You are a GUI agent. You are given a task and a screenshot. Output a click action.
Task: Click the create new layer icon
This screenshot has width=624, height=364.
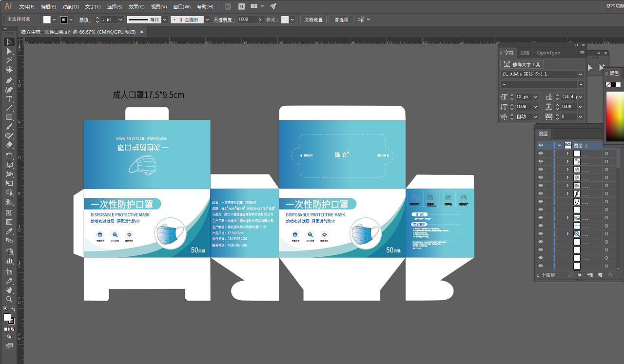[x=600, y=275]
